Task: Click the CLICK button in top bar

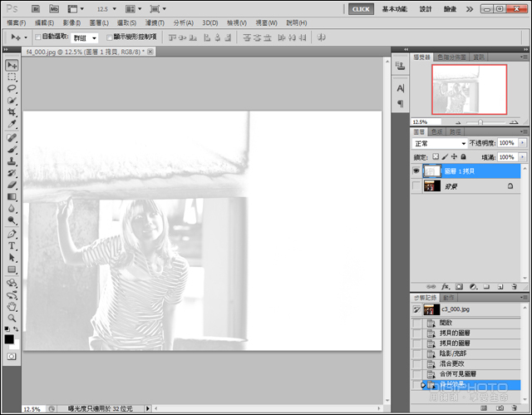Action: (x=361, y=9)
